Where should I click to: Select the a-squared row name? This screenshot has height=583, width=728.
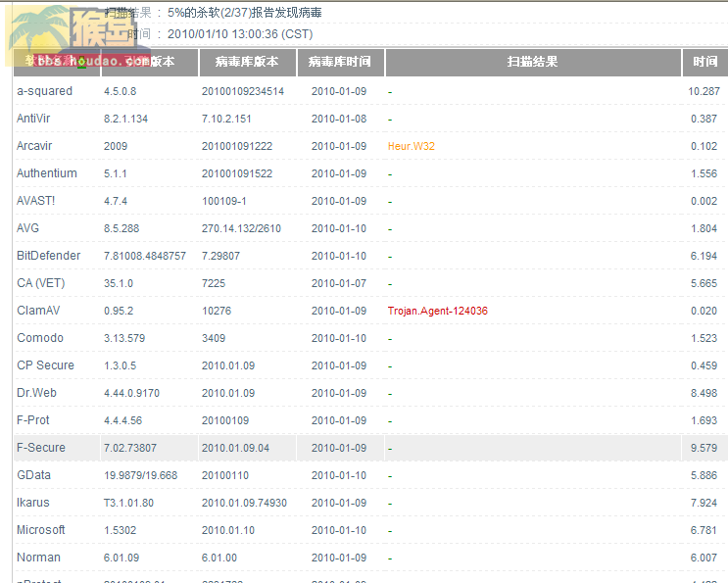(x=44, y=91)
